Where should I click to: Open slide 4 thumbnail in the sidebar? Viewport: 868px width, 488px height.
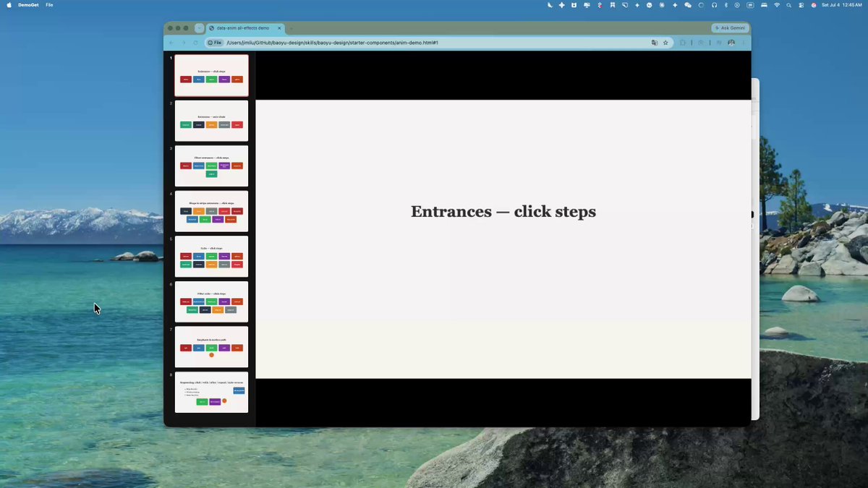(x=211, y=211)
